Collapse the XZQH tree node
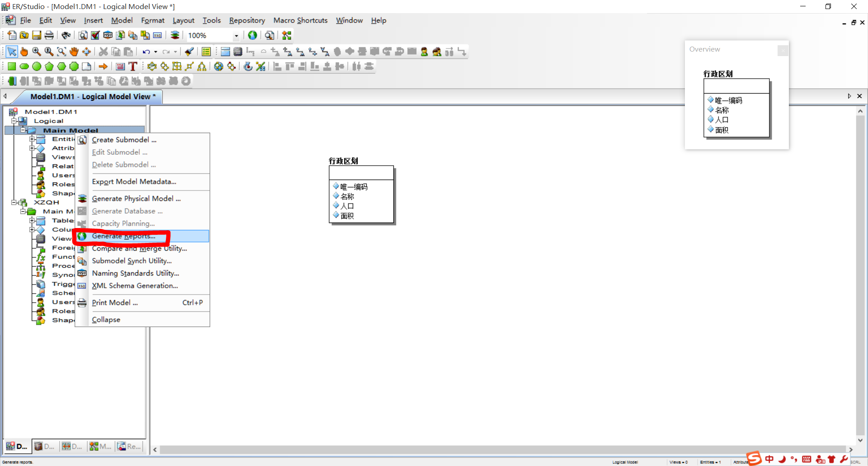Image resolution: width=868 pixels, height=466 pixels. point(14,202)
